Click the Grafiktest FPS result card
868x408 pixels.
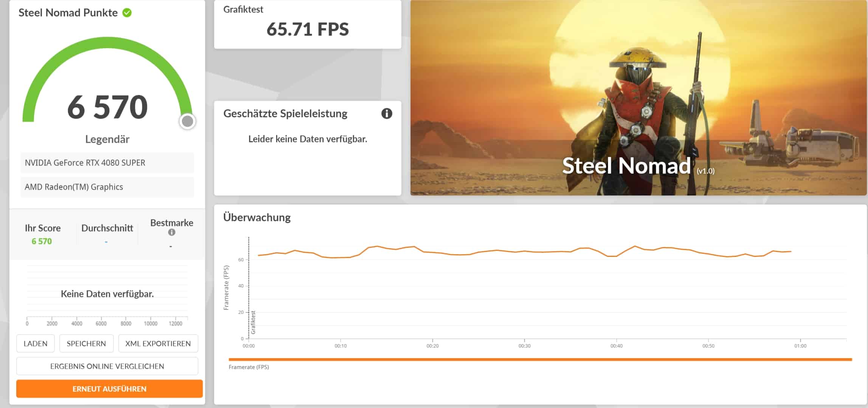[x=307, y=25]
